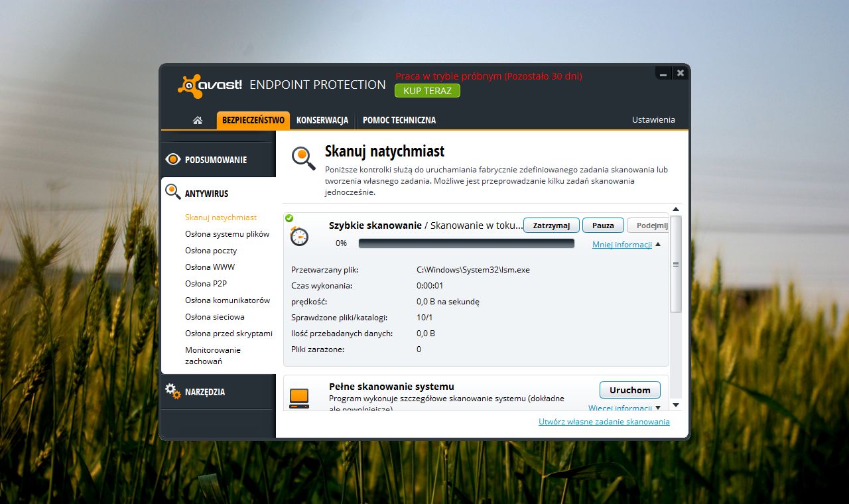Click the full system scan computer icon
Viewport: 849px width, 504px height.
point(299,398)
